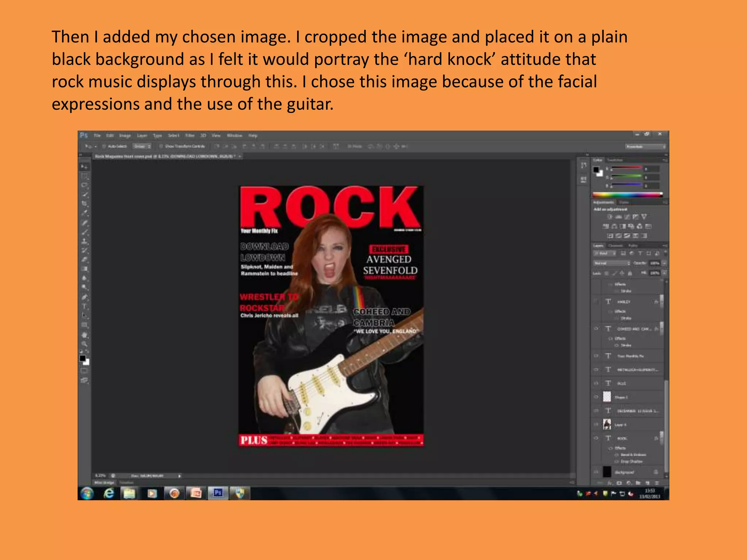Select the Pen tool

pyautogui.click(x=84, y=297)
